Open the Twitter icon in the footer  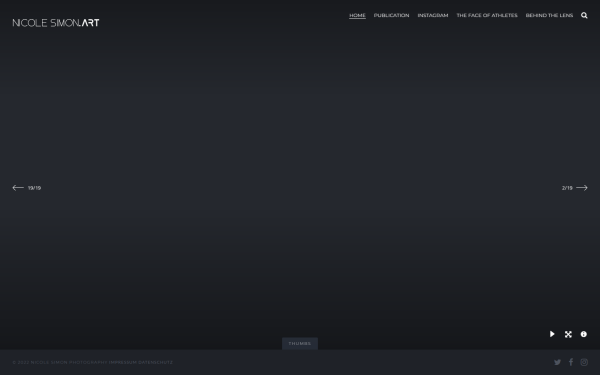pos(558,362)
